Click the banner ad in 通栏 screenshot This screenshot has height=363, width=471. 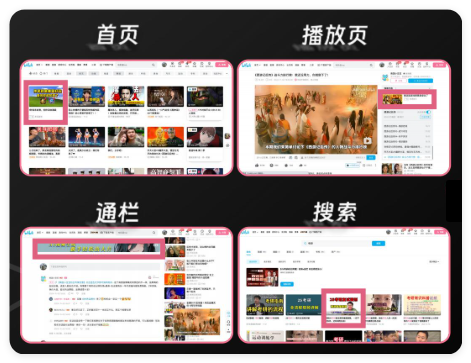pos(99,248)
